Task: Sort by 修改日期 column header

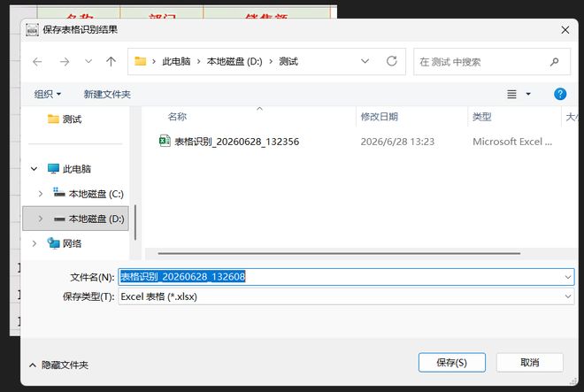Action: click(379, 117)
